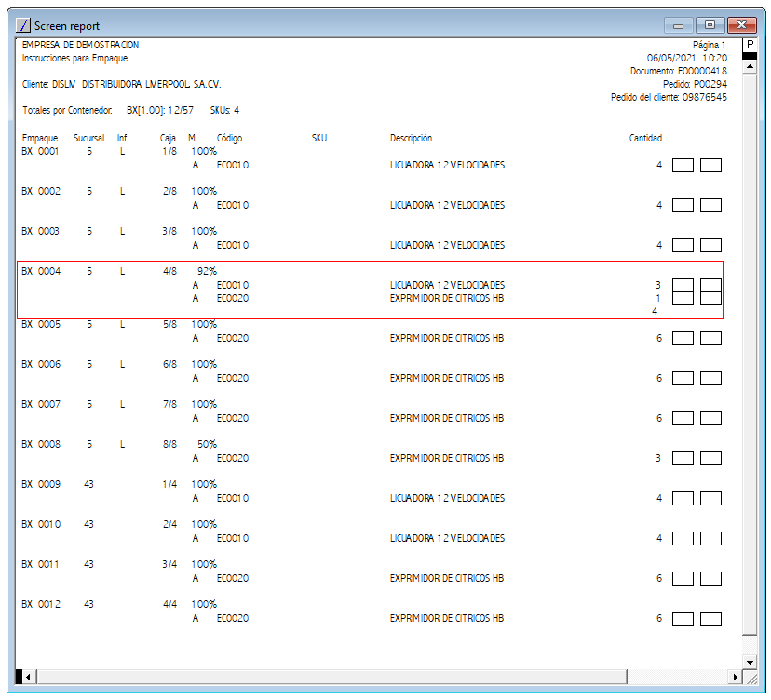Check second box for BX 0006 EXPRIMIDOR row
Screen dimensions: 771x700
pos(710,379)
